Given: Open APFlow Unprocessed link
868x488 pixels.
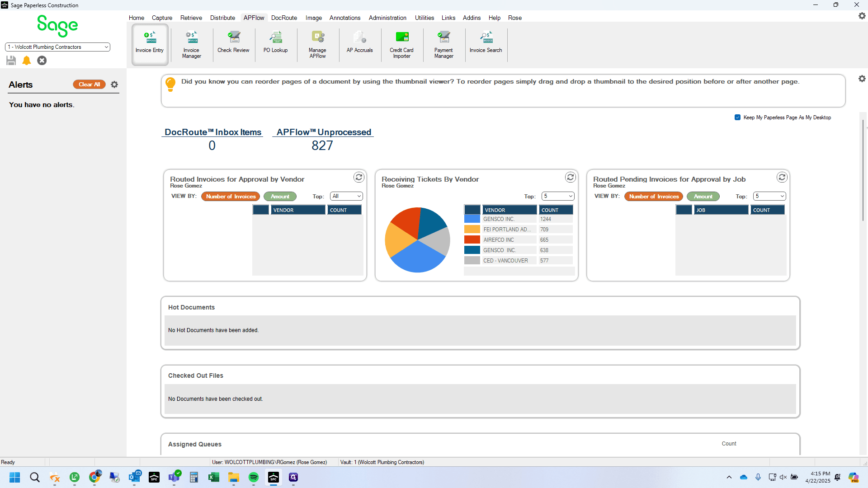Looking at the screenshot, I should [324, 132].
